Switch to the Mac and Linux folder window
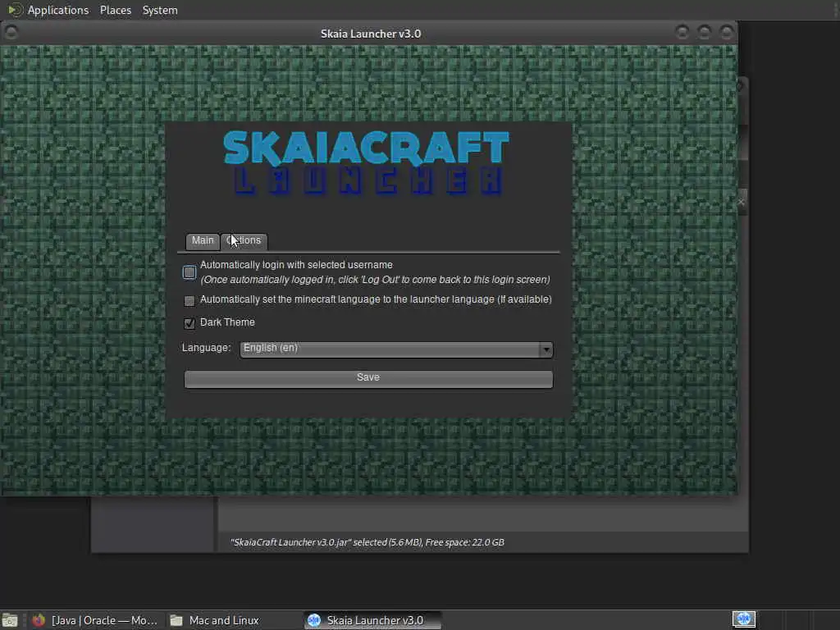This screenshot has height=630, width=840. click(214, 620)
